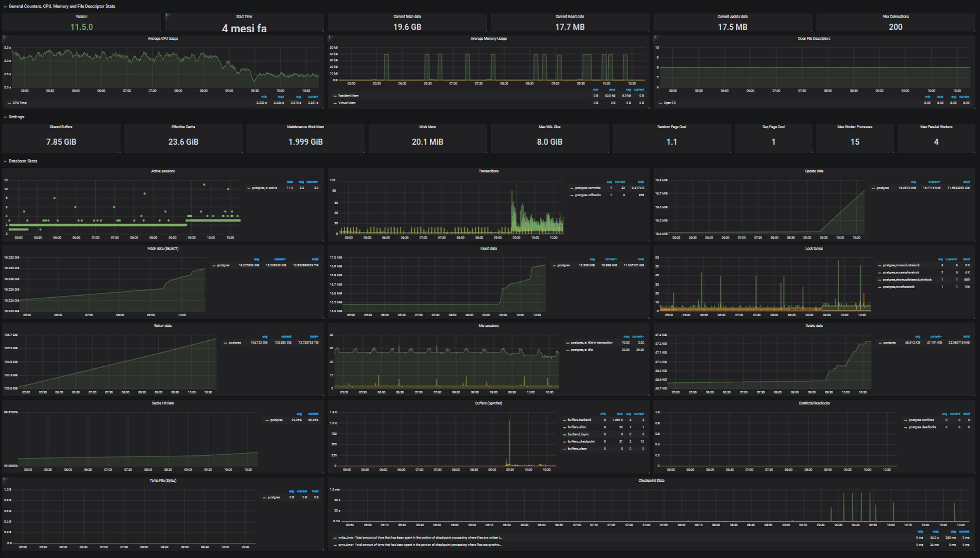Sort Active sessions legend by avg

(x=301, y=182)
